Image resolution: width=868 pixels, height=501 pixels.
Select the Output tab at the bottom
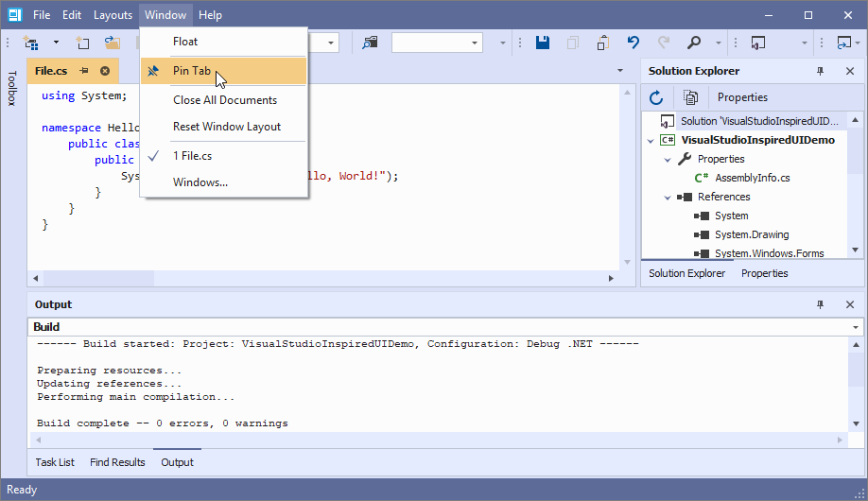(x=177, y=462)
